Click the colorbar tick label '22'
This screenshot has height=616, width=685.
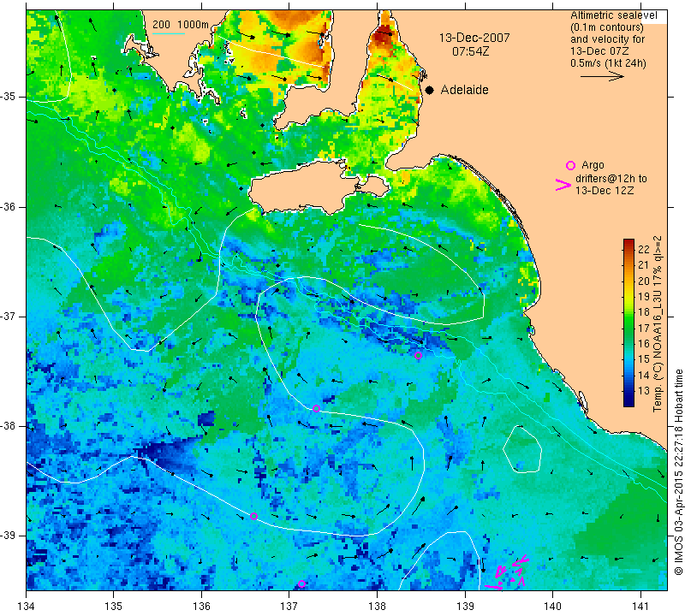pyautogui.click(x=644, y=249)
